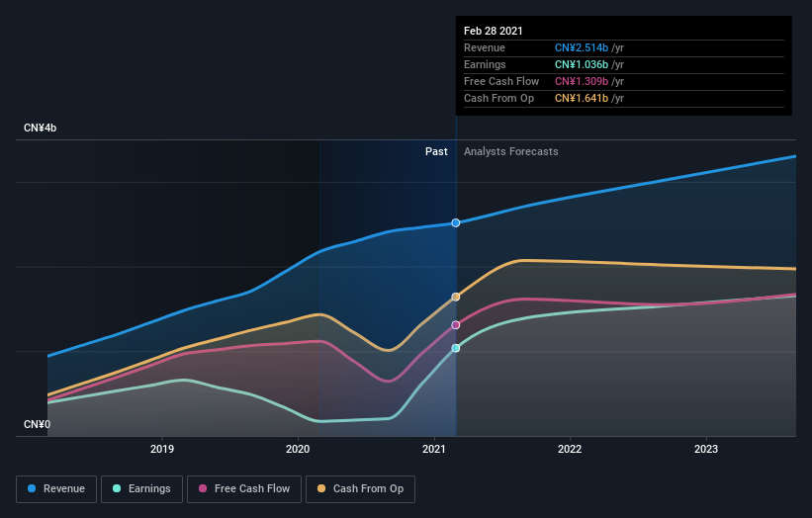Click the Feb 28 2021 tooltip date
Image resolution: width=812 pixels, height=518 pixels.
tap(494, 31)
